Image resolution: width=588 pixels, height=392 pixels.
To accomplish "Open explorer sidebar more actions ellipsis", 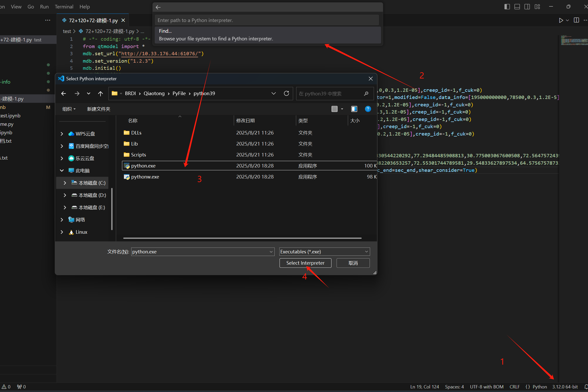I will pyautogui.click(x=48, y=20).
